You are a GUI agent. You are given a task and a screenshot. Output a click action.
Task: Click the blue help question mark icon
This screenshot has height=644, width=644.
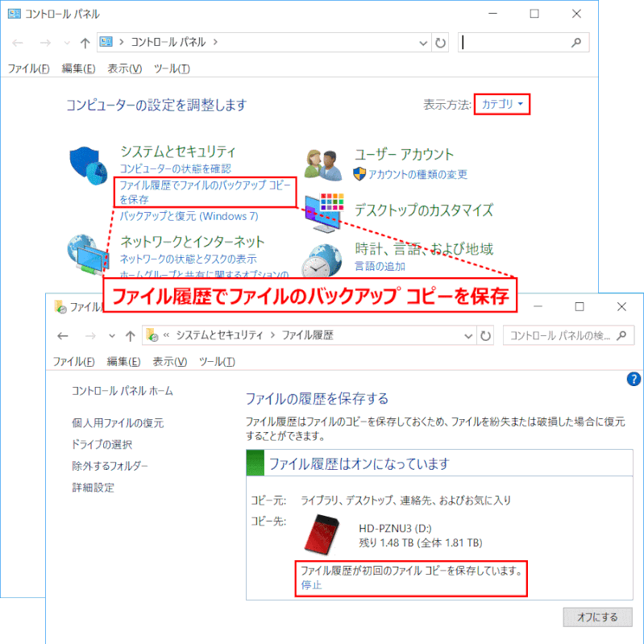634,379
